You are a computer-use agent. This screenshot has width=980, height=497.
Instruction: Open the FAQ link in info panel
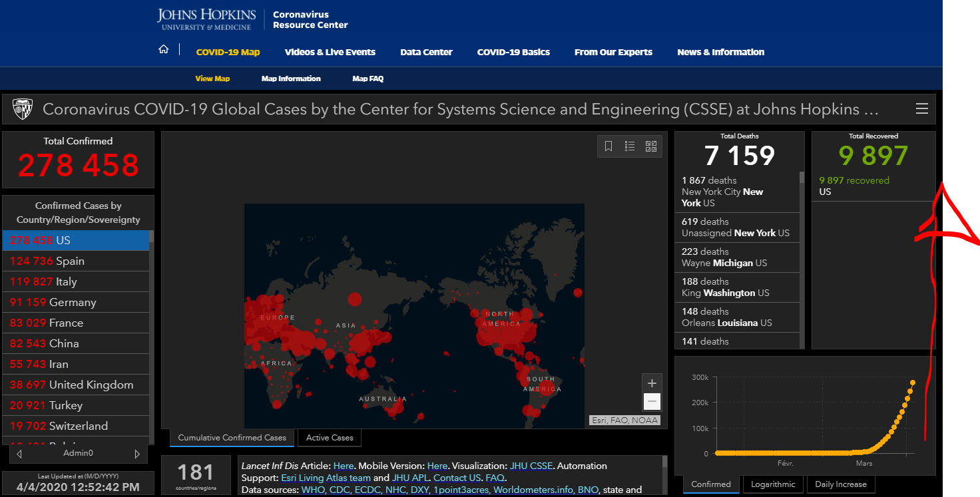[x=495, y=478]
